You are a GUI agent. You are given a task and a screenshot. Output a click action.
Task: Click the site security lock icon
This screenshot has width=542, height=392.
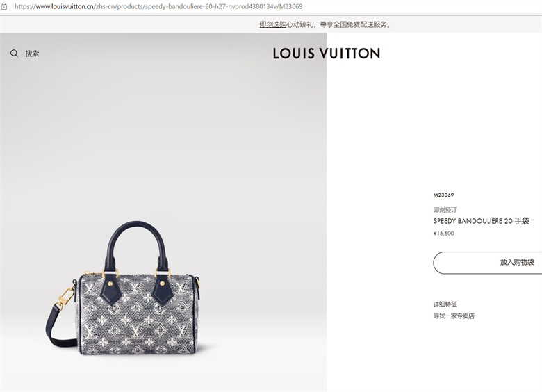pos(4,6)
